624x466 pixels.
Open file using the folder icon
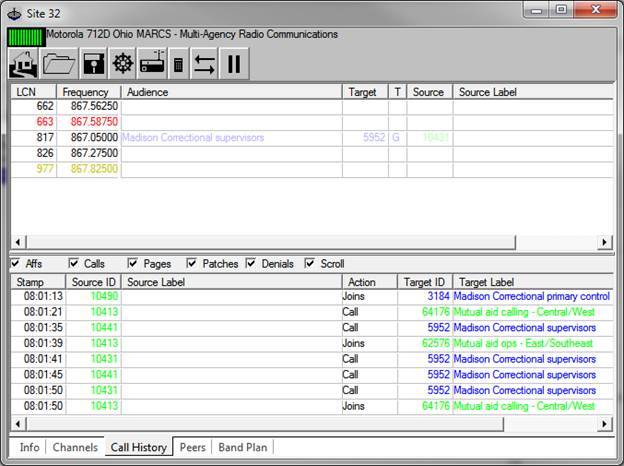coord(59,64)
